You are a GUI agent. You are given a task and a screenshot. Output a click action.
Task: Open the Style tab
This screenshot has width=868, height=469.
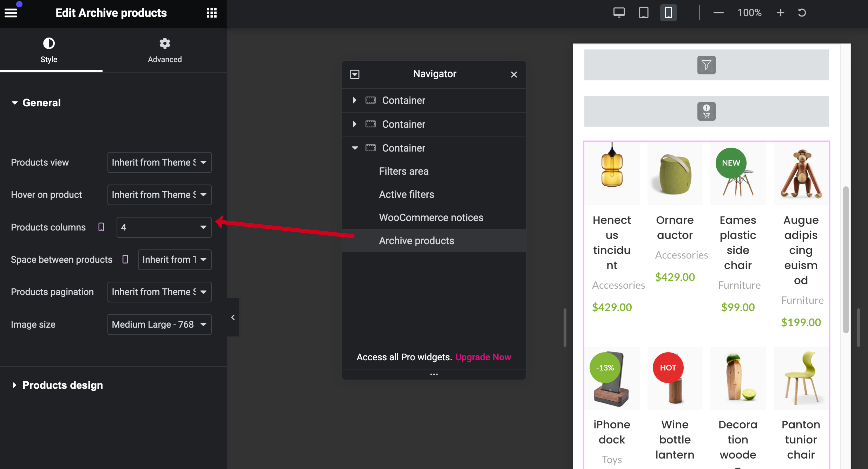click(49, 51)
